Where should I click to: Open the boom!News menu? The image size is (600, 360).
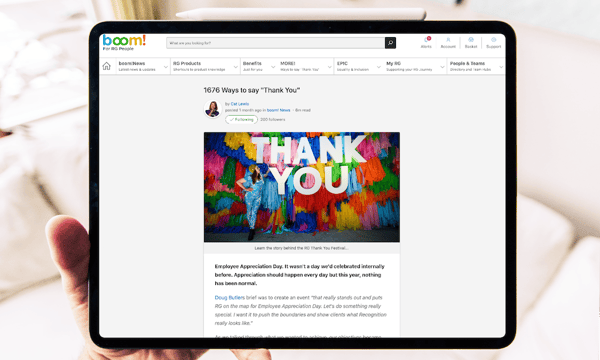(x=137, y=66)
